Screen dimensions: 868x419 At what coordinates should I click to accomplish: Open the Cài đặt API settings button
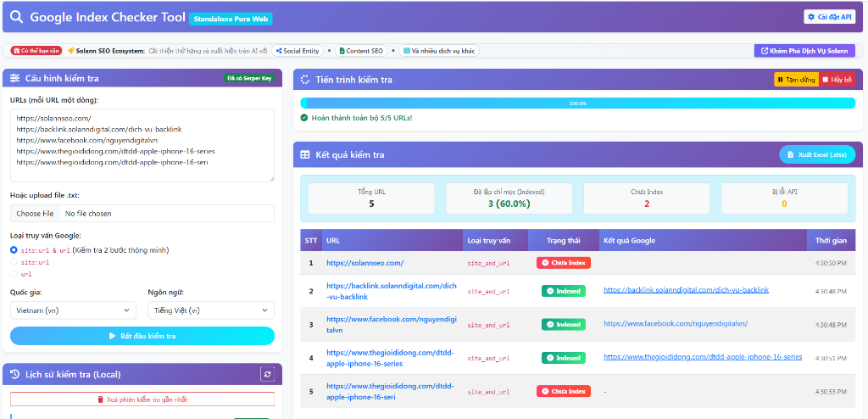coord(829,17)
